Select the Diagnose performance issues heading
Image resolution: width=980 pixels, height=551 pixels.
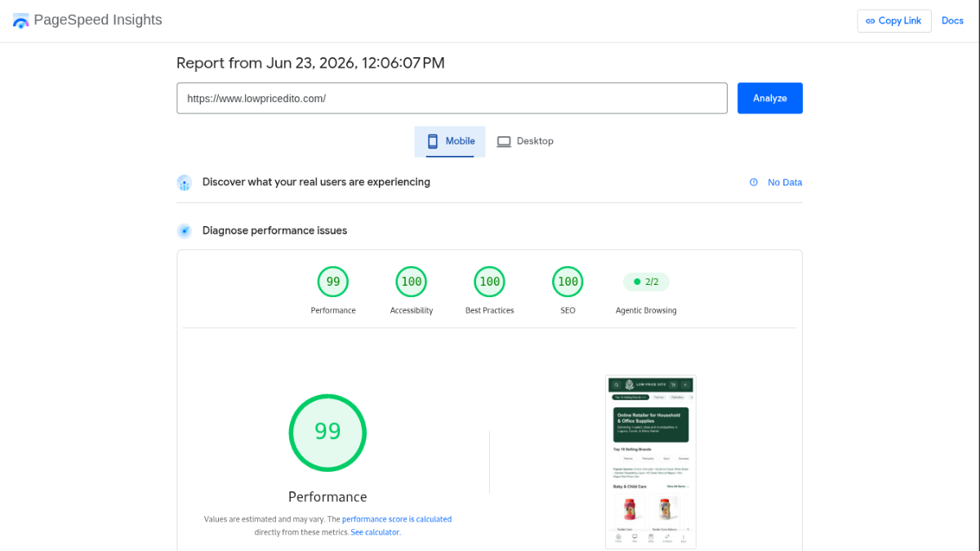point(274,231)
